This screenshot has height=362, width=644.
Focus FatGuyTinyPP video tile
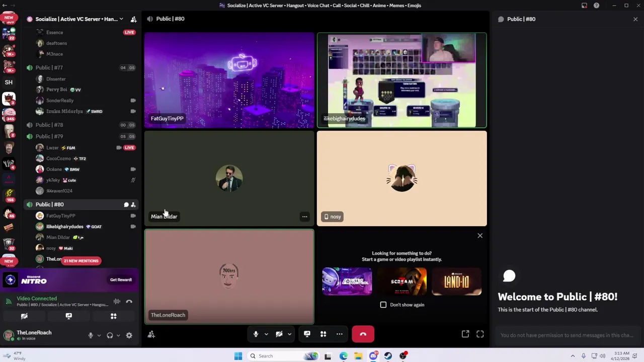(229, 80)
